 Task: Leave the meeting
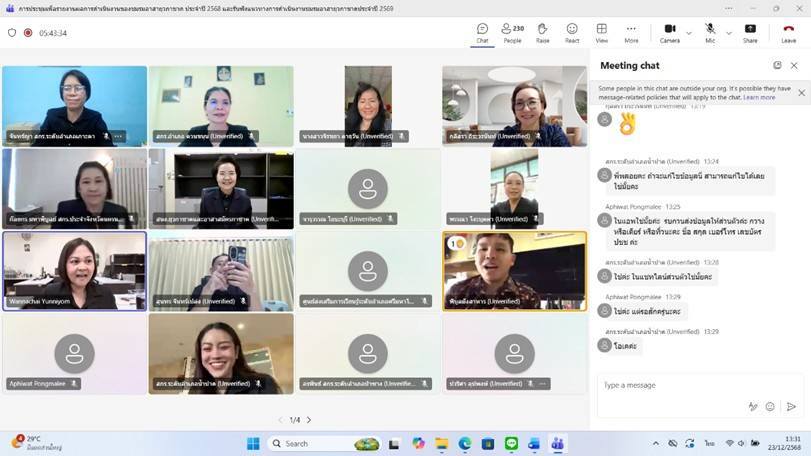788,32
